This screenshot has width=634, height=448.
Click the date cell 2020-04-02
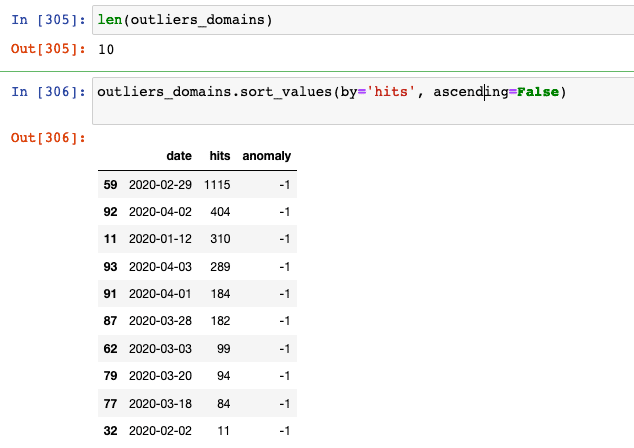(x=160, y=212)
